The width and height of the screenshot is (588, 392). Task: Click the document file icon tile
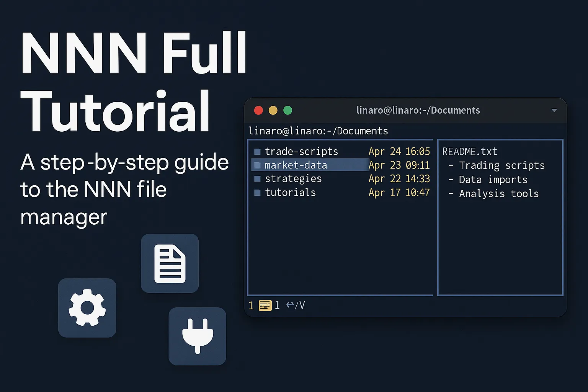point(170,263)
